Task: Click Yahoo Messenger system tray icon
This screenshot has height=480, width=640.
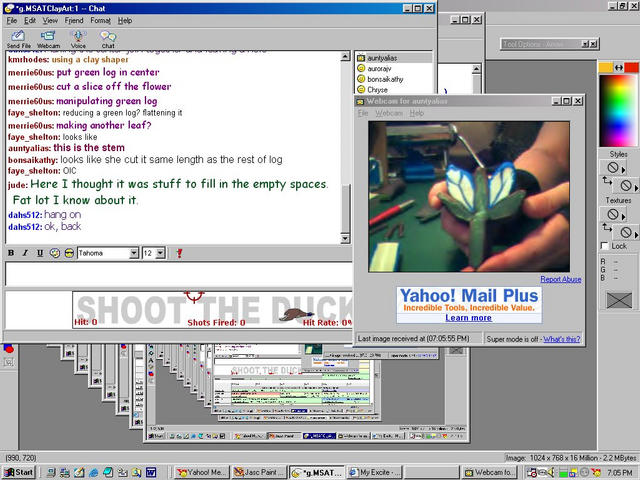Action: [x=596, y=472]
